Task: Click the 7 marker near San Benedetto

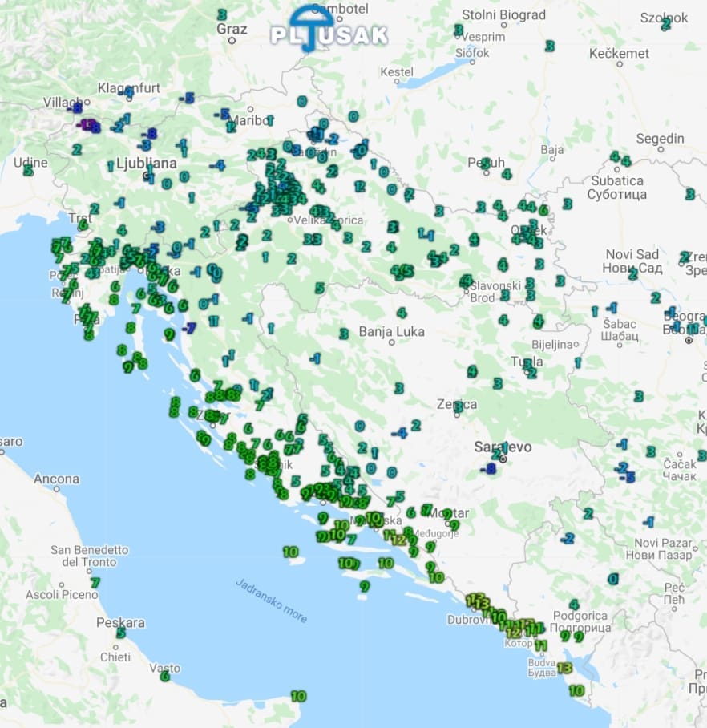Action: (x=95, y=583)
